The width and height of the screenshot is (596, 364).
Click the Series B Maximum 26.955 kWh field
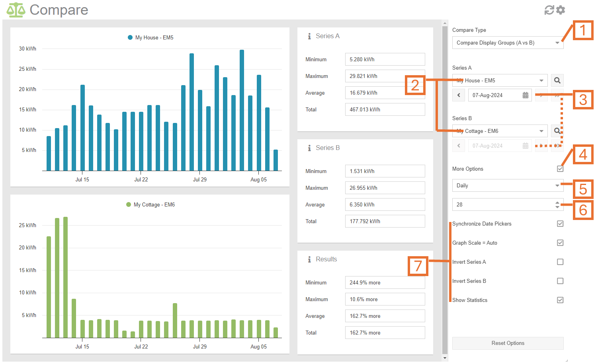click(385, 188)
